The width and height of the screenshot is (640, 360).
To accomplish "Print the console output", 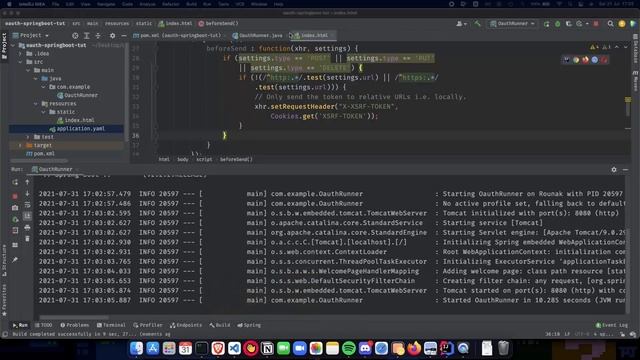I will coord(27,227).
